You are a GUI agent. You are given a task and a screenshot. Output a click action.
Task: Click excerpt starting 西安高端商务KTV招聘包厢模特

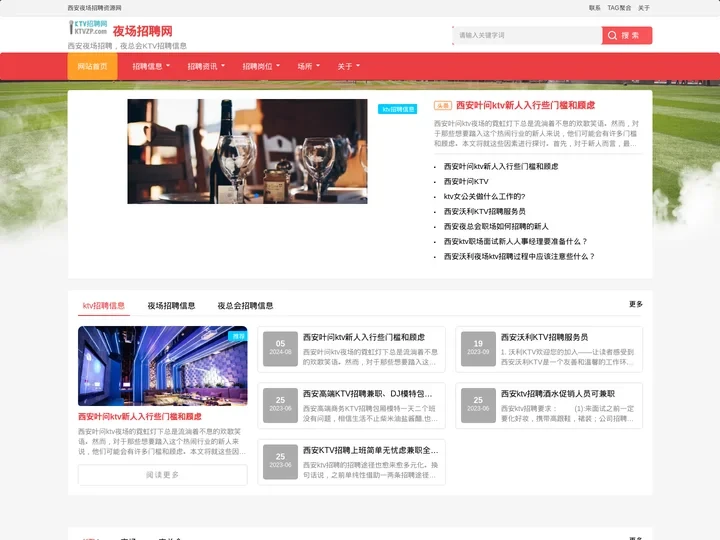[x=370, y=413]
